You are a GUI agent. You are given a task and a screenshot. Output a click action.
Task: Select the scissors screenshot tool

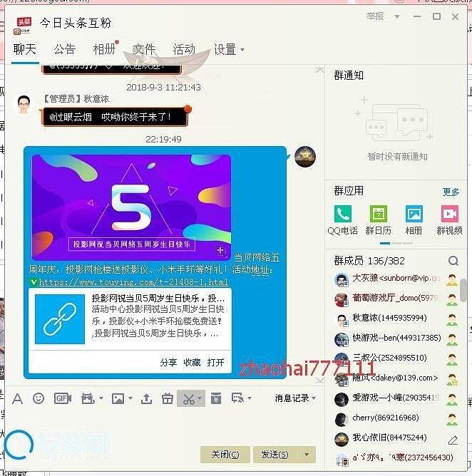pos(189,398)
